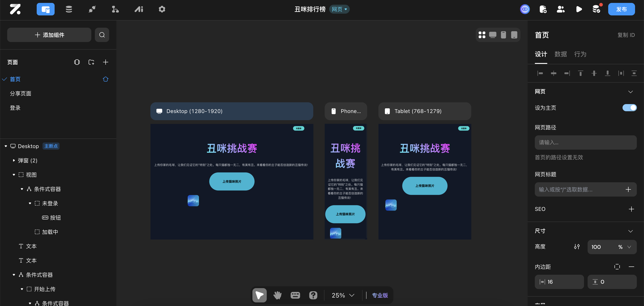Switch to the 行为 tab
This screenshot has width=644, height=306.
tap(580, 54)
